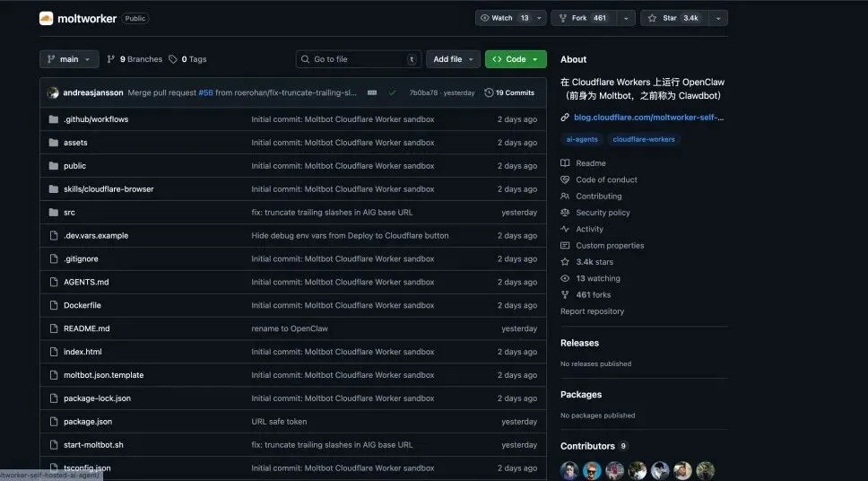Open andreasjansson author link
The image size is (868, 481).
coord(93,92)
